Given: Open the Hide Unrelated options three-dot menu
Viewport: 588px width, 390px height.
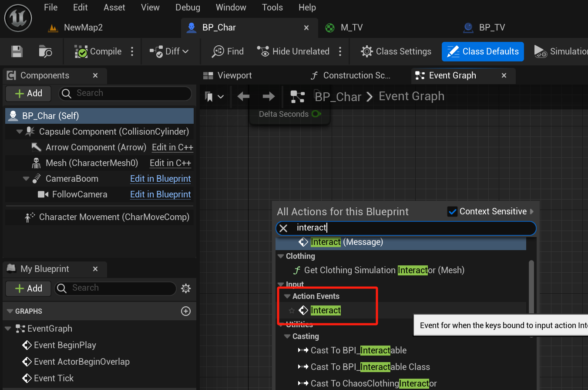Looking at the screenshot, I should [340, 51].
